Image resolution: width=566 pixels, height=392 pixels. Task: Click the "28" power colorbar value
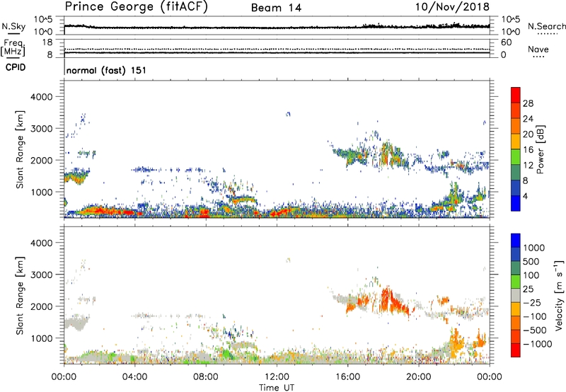528,103
